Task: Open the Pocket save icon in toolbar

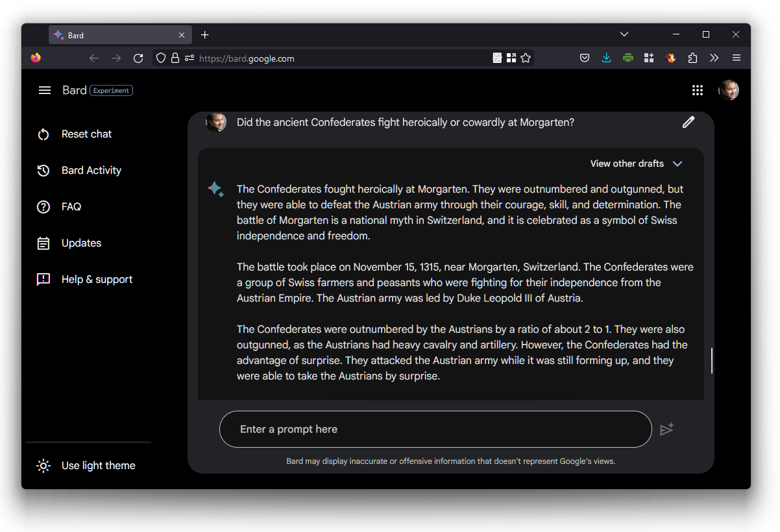Action: click(x=585, y=58)
